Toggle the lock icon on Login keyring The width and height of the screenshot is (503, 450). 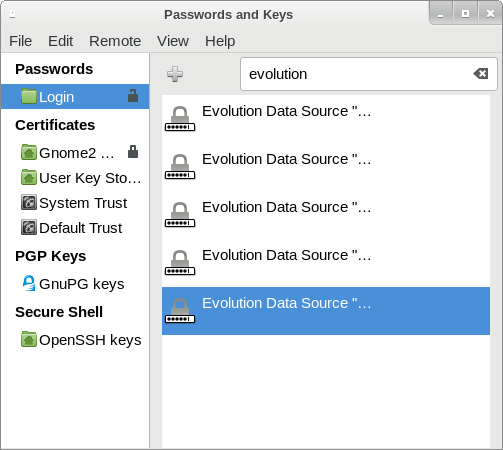pos(133,96)
